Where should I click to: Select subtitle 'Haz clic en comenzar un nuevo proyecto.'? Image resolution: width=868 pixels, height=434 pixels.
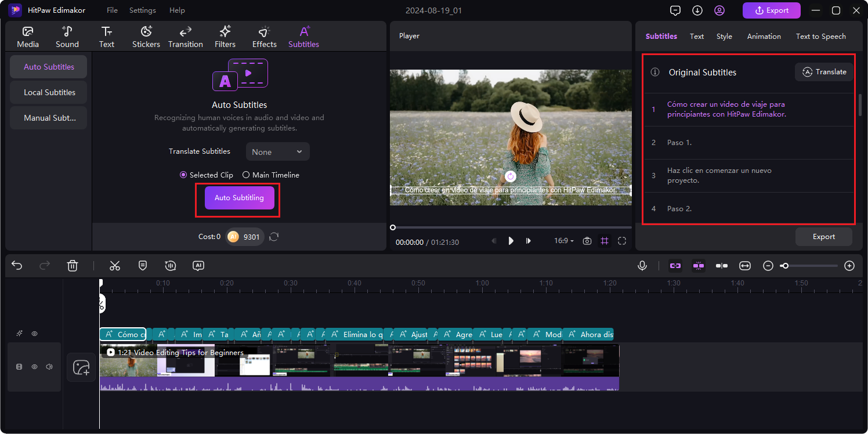[749, 176]
